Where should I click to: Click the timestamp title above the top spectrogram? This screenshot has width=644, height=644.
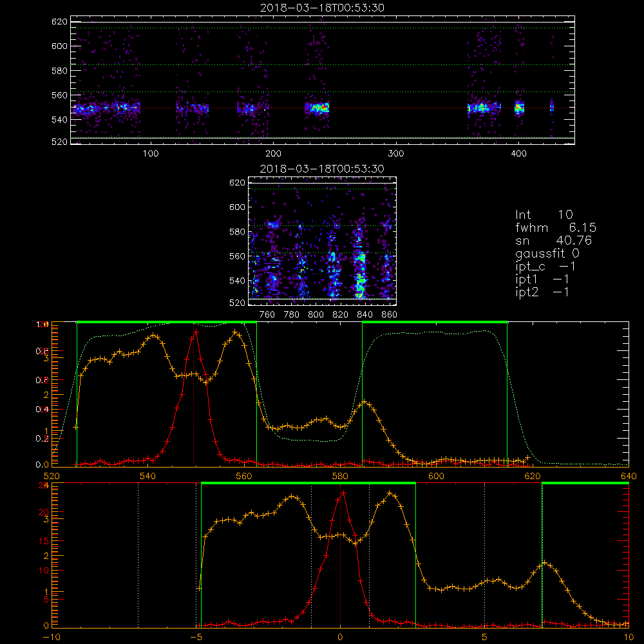(x=322, y=8)
